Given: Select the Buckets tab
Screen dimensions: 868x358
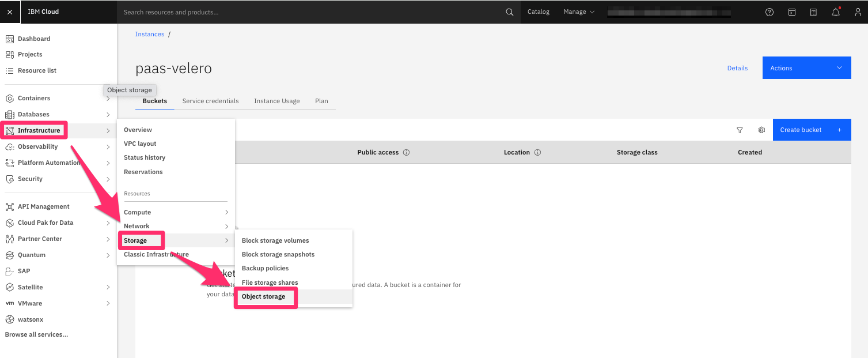Looking at the screenshot, I should click(x=154, y=101).
